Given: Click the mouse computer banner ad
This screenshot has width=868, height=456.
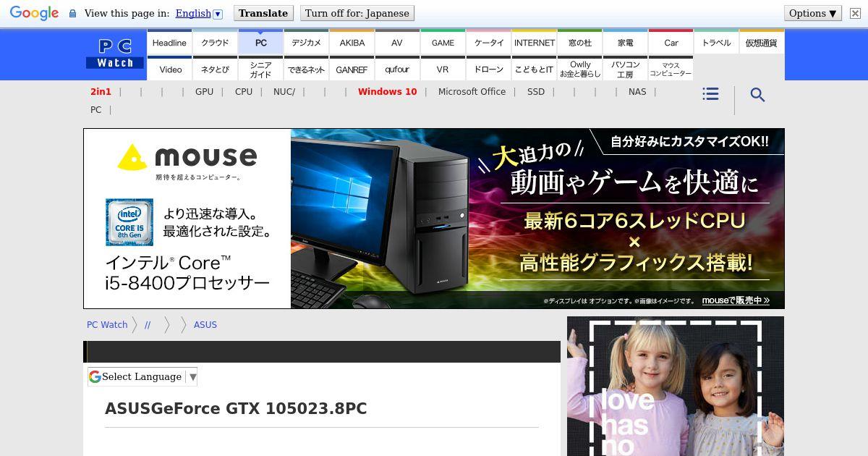Looking at the screenshot, I should pos(434,219).
